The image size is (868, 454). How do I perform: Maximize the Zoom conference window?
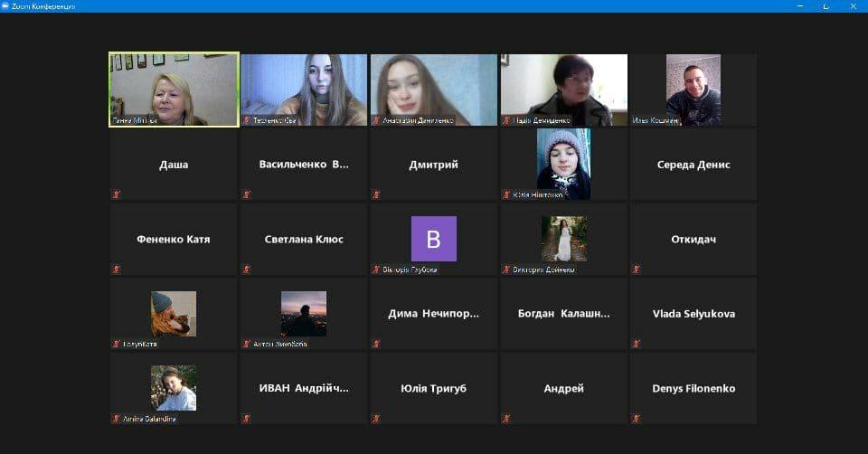tap(826, 6)
